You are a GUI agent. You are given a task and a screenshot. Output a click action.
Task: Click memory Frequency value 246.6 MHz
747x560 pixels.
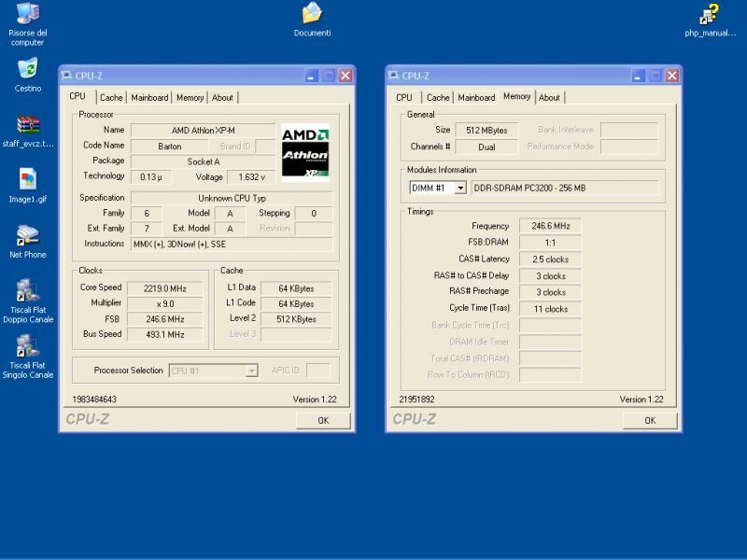click(x=551, y=226)
